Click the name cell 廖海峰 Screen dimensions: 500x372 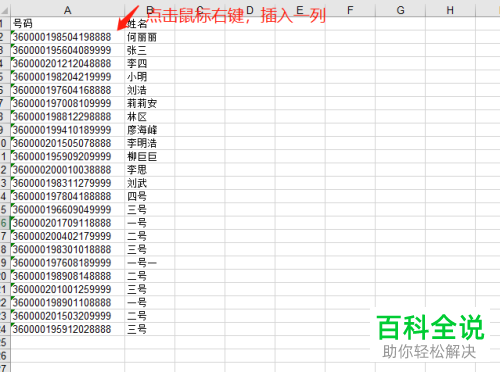coord(150,130)
